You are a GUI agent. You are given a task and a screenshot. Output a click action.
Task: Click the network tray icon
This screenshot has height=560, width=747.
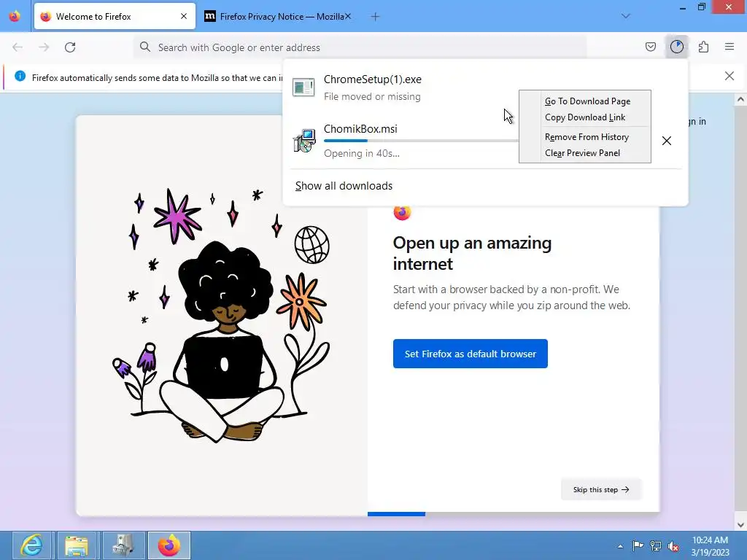pyautogui.click(x=656, y=545)
